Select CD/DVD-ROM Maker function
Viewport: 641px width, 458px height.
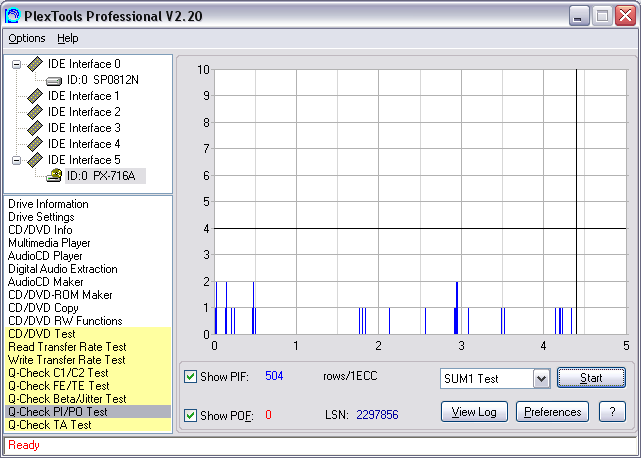point(60,295)
